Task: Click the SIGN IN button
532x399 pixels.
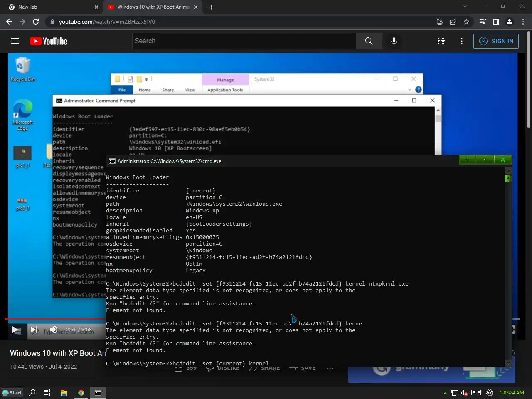Action: tap(496, 41)
